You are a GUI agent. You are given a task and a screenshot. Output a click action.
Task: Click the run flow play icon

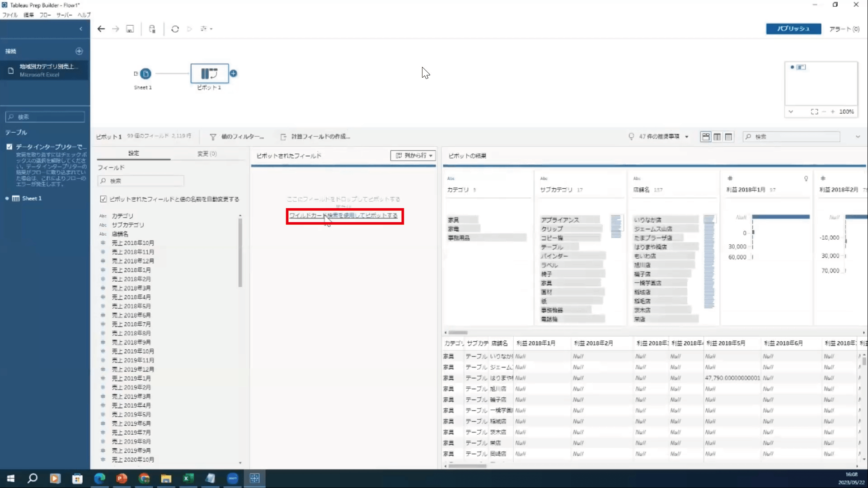tap(189, 29)
